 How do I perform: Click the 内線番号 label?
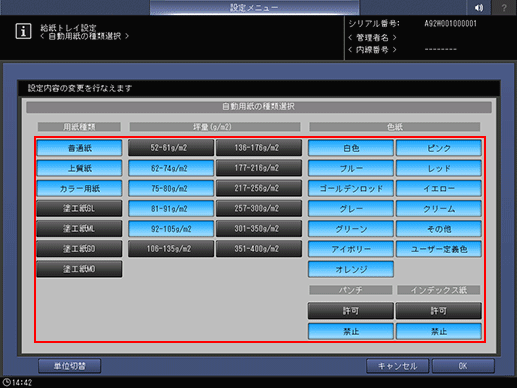pyautogui.click(x=372, y=50)
